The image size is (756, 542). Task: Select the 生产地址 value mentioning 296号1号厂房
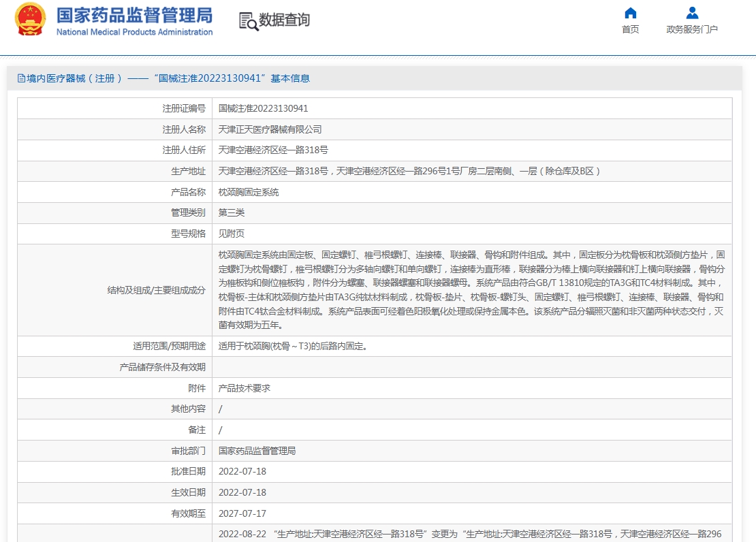coord(409,171)
